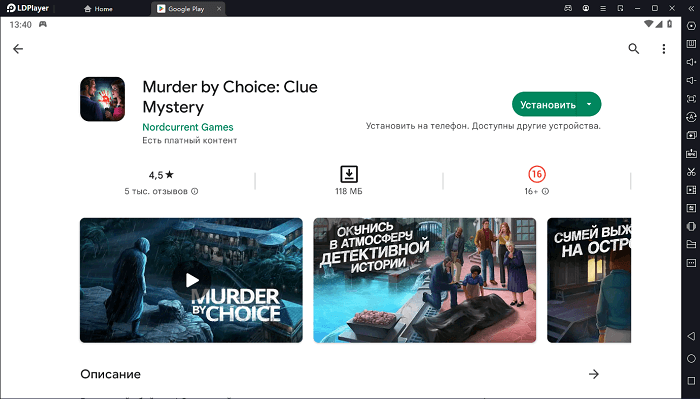700x399 pixels.
Task: Click the 4,5 star rating
Action: 161,175
